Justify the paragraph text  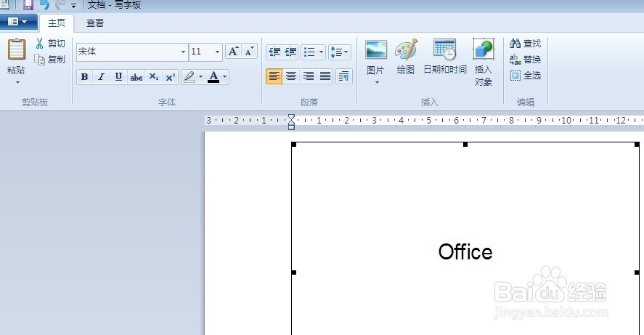[x=325, y=76]
